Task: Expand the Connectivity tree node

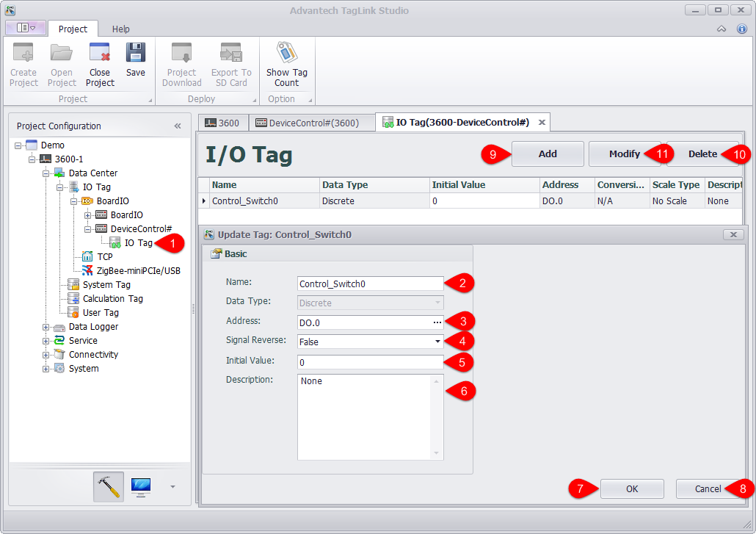Action: tap(46, 355)
